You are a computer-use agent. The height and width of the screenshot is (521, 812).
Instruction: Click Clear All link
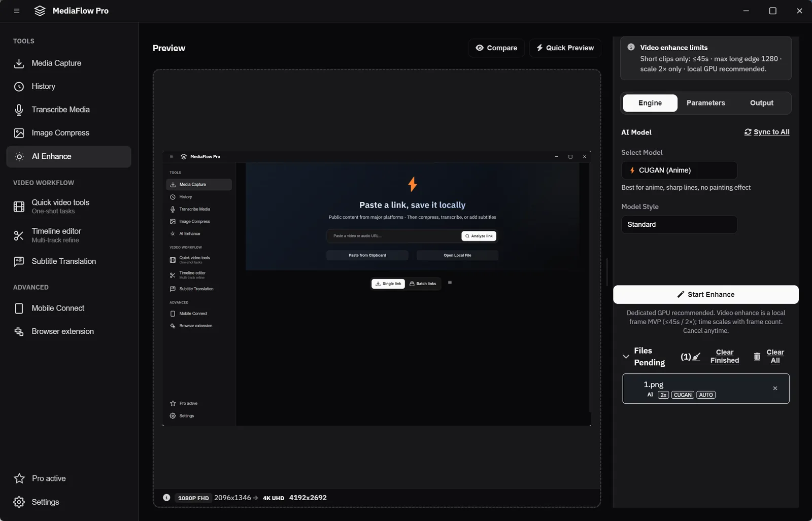click(775, 356)
